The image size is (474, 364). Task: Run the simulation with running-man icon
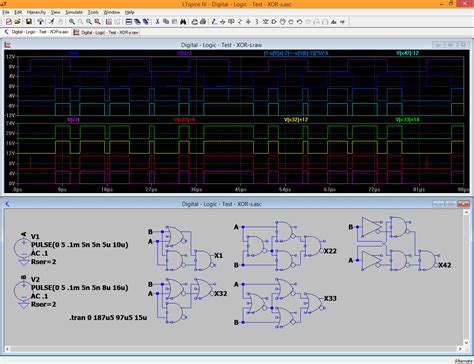click(x=51, y=22)
